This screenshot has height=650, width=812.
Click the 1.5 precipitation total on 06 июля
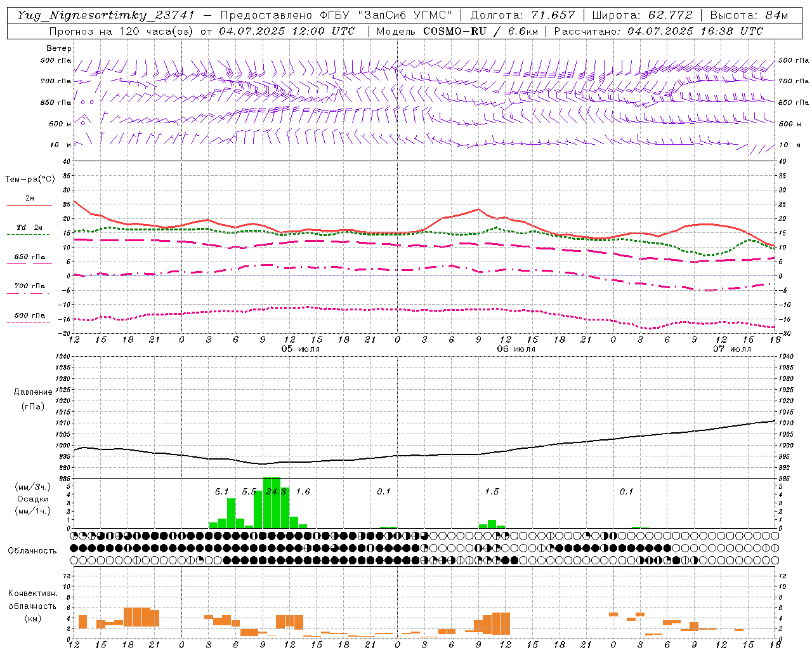pos(492,492)
